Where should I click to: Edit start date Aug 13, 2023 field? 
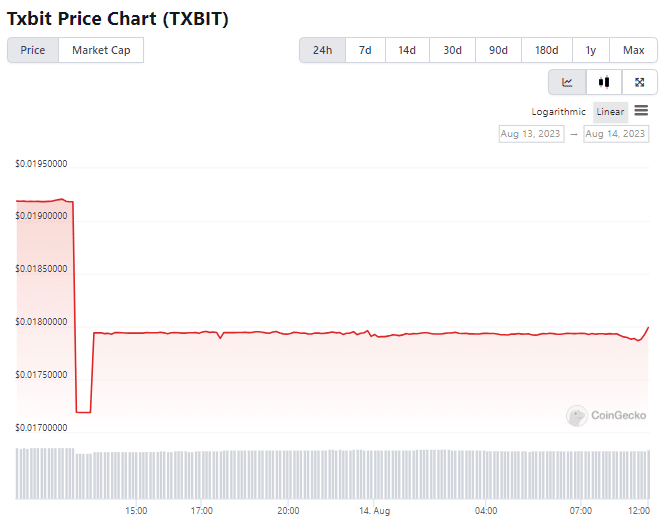coord(531,134)
